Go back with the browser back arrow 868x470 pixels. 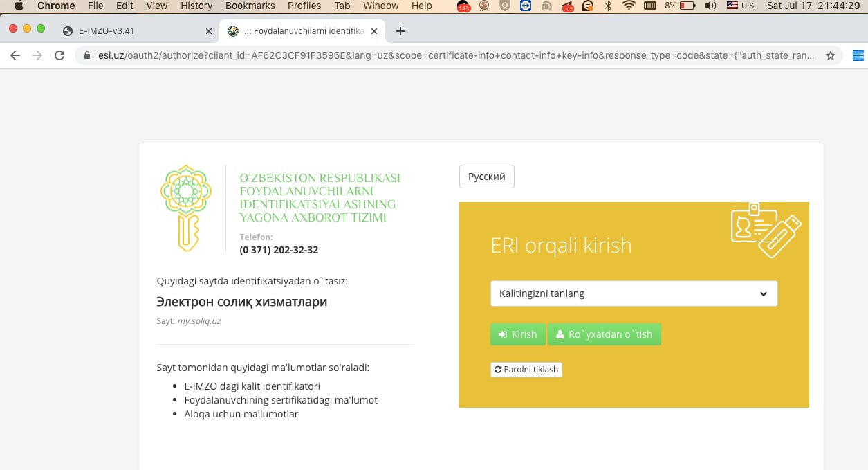tap(15, 55)
